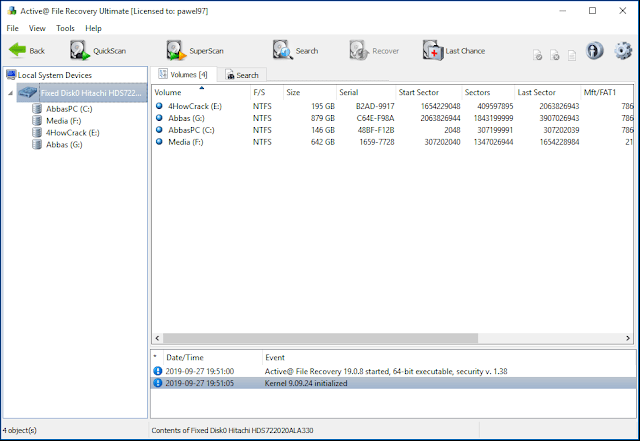
Task: Open the File menu
Action: [x=12, y=28]
